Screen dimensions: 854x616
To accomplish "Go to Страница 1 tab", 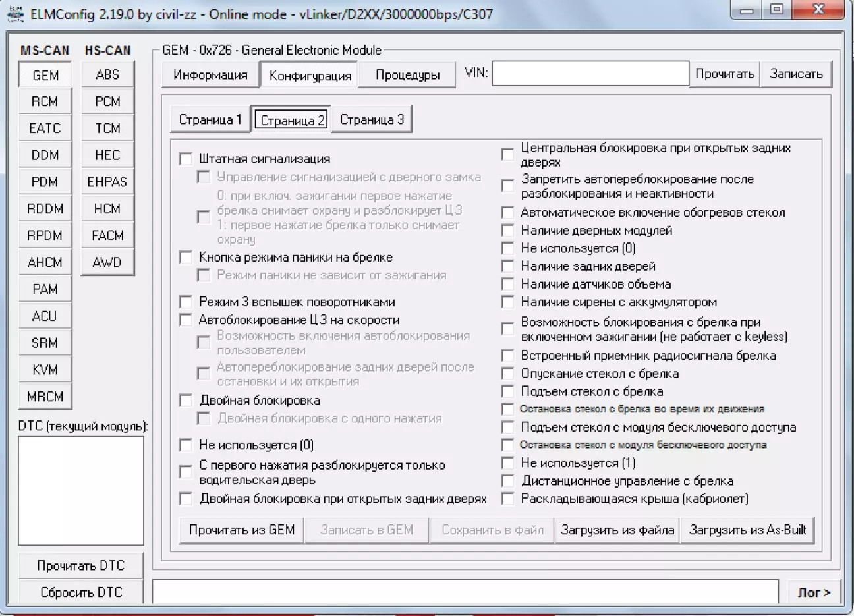I will (x=210, y=120).
